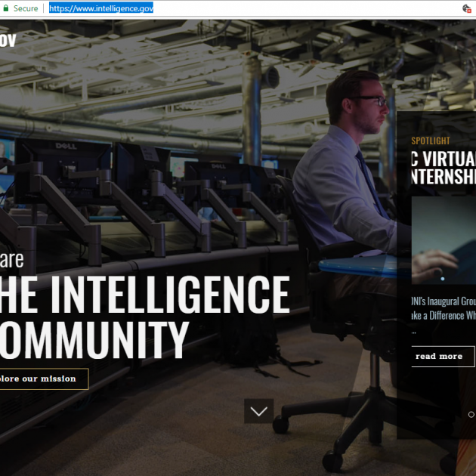Image resolution: width=476 pixels, height=476 pixels.
Task: Click the browser extension icon in address bar
Action: point(467,8)
